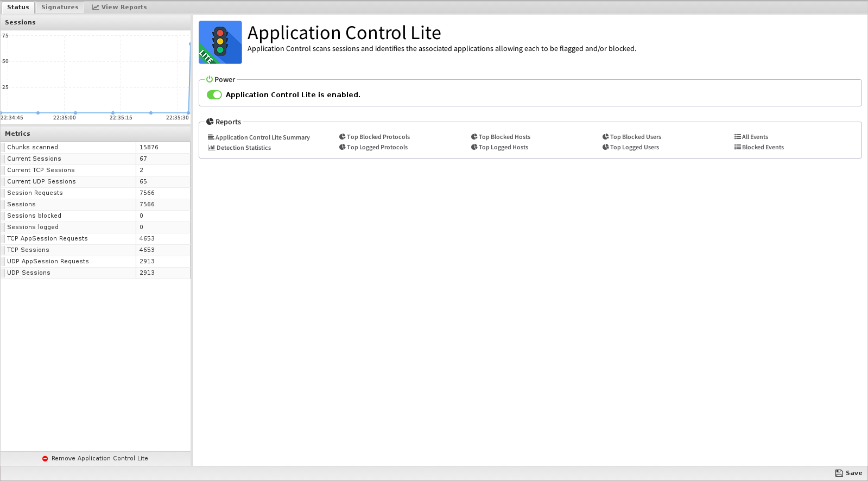The width and height of the screenshot is (868, 481).
Task: Select the Status tab
Action: pos(18,7)
